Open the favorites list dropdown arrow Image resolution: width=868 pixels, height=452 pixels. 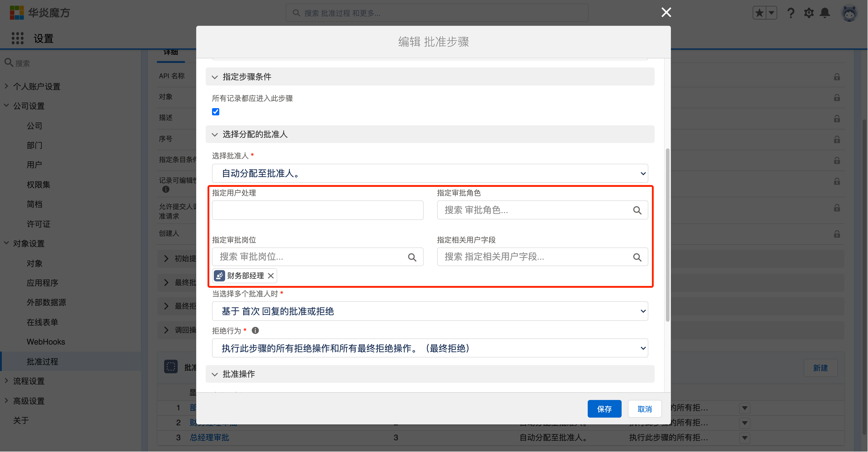[x=771, y=13]
